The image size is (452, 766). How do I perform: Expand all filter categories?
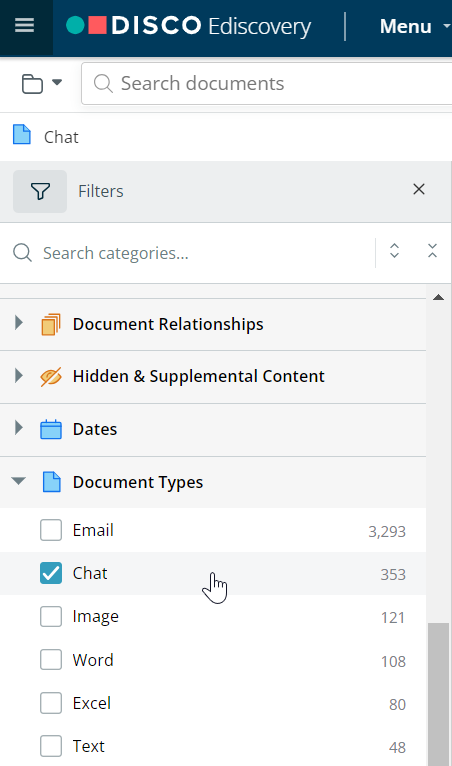tap(394, 251)
